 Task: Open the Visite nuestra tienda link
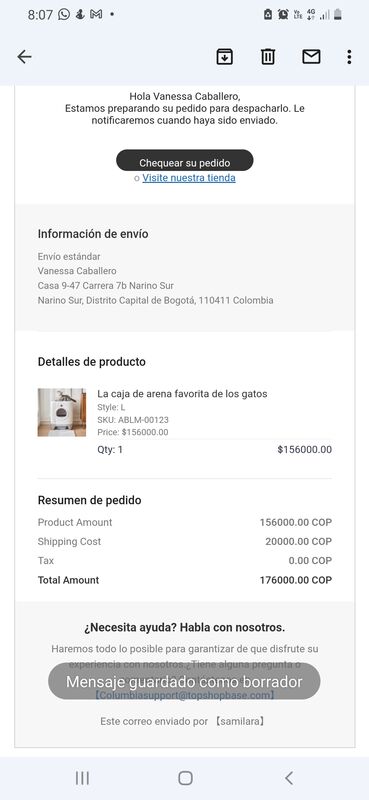coord(189,178)
